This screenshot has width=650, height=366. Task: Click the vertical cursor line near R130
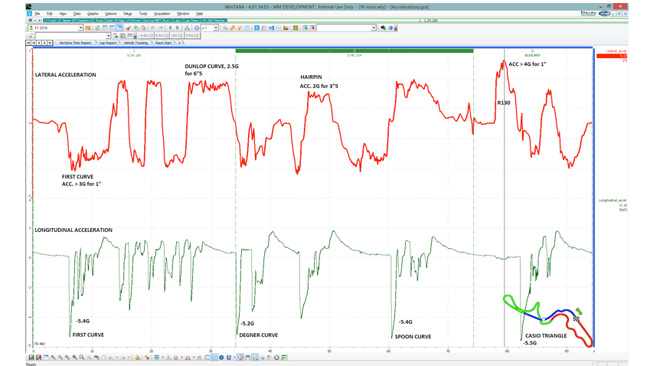(504, 197)
